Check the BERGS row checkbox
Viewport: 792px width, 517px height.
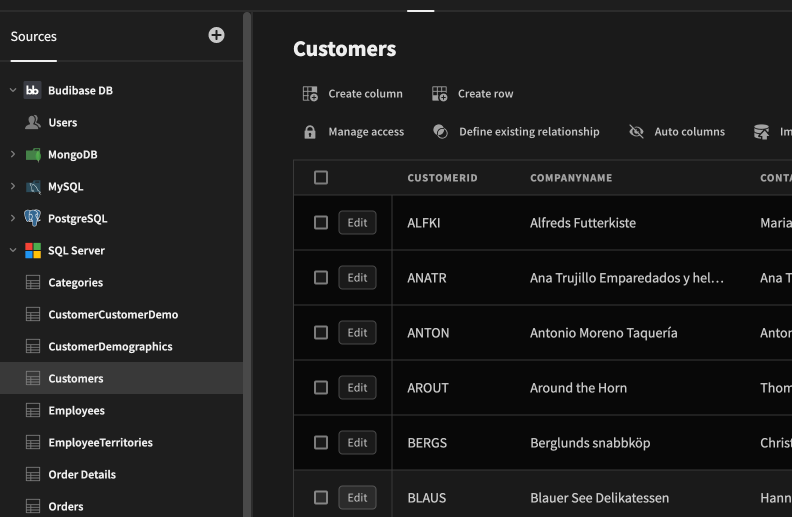coord(321,443)
